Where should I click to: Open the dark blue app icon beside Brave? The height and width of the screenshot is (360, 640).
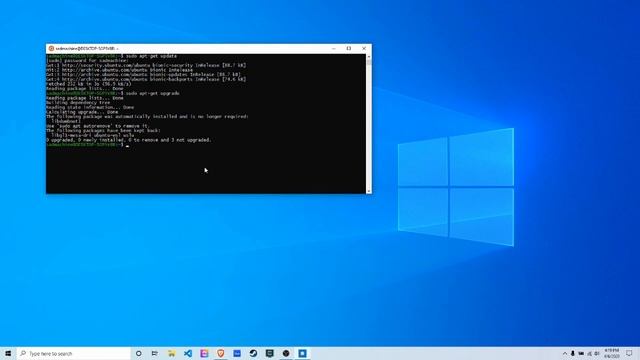[237, 353]
